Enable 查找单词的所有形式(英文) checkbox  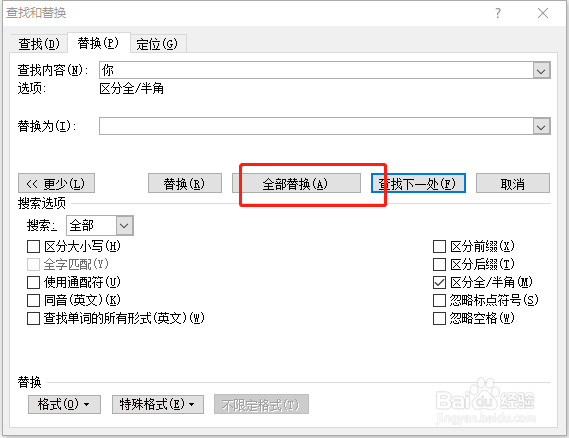(x=33, y=318)
